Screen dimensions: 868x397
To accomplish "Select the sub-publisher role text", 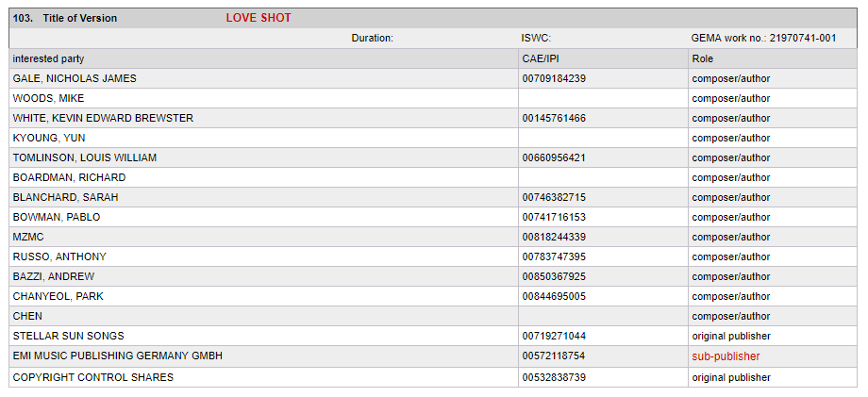I will [x=726, y=356].
